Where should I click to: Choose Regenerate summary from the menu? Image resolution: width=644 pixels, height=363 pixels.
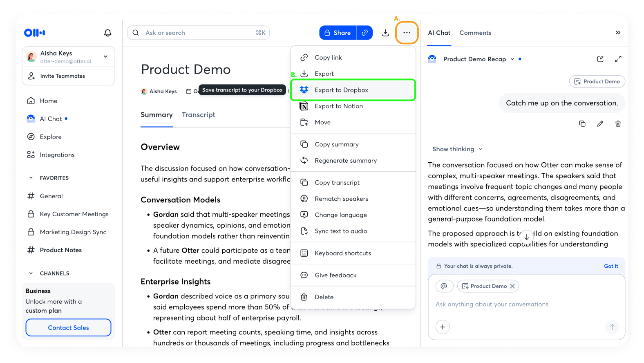pos(353,161)
